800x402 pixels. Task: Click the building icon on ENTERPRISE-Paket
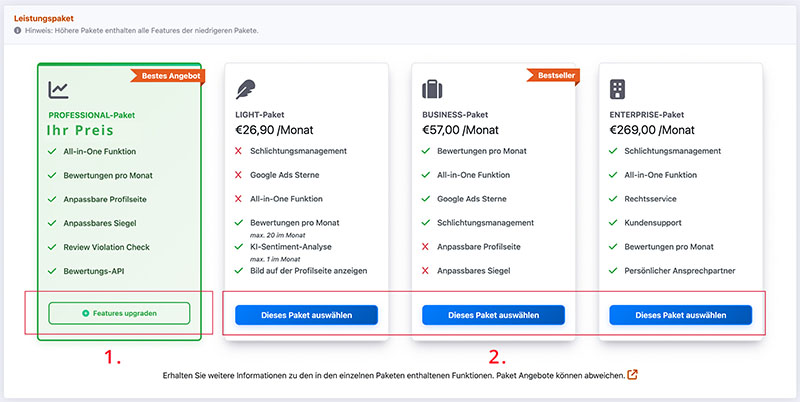[x=618, y=90]
